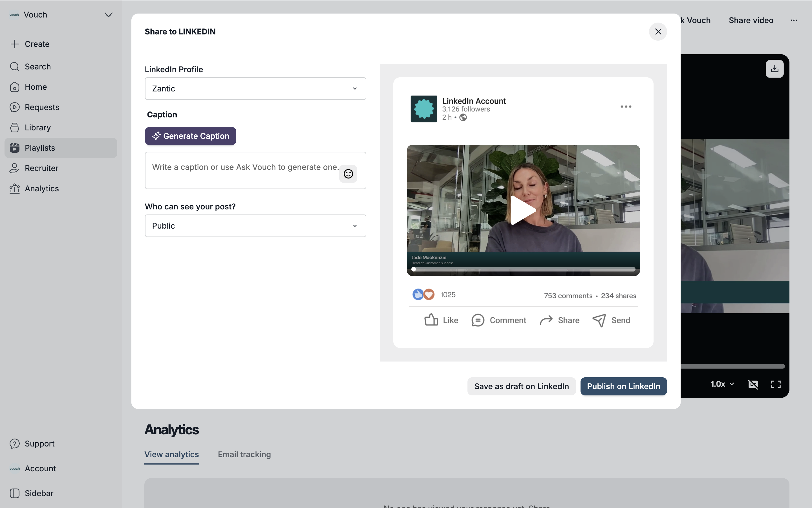Click the background video player progress bar
Screen dimensions: 812x508
[x=732, y=366]
